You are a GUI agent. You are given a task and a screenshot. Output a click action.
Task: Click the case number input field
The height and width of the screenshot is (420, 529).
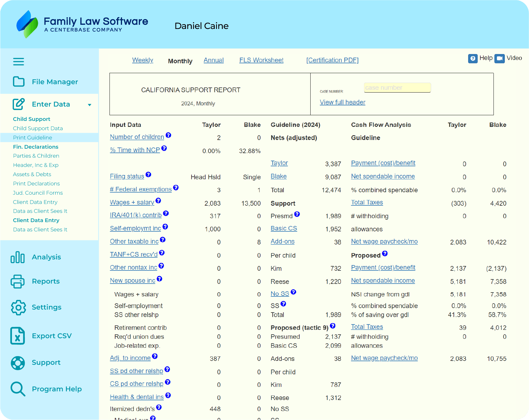click(397, 88)
